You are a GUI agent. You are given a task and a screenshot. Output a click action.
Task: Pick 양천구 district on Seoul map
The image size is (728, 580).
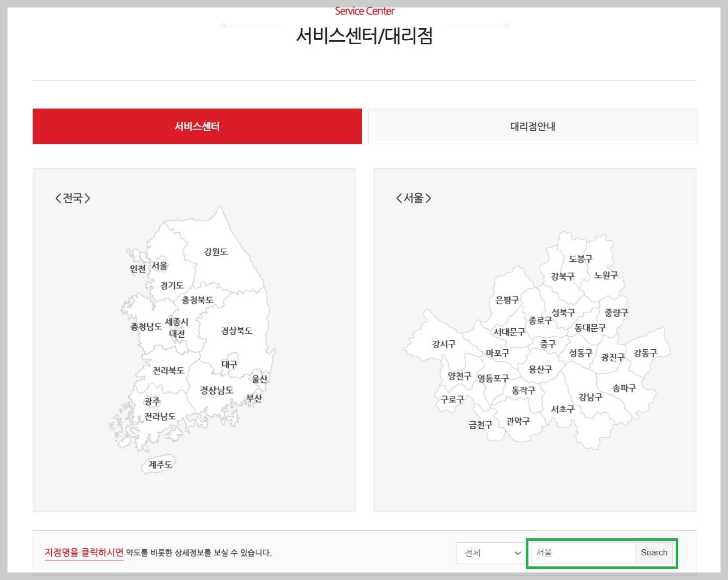(460, 376)
